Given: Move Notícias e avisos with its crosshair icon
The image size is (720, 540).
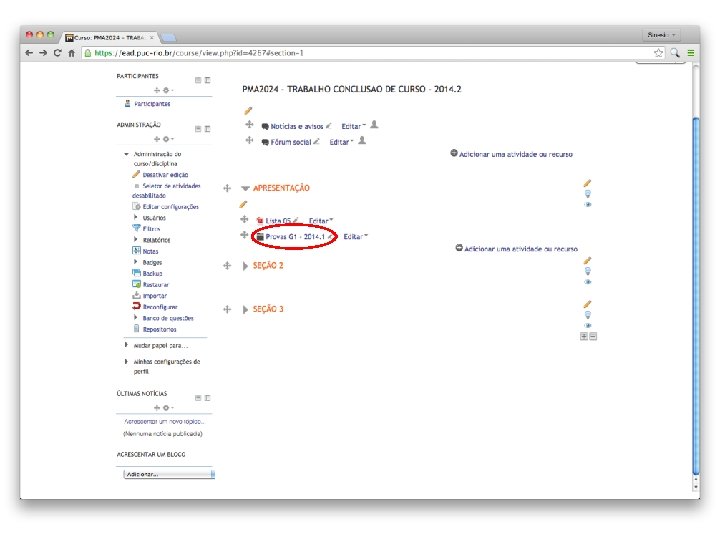Looking at the screenshot, I should click(249, 124).
